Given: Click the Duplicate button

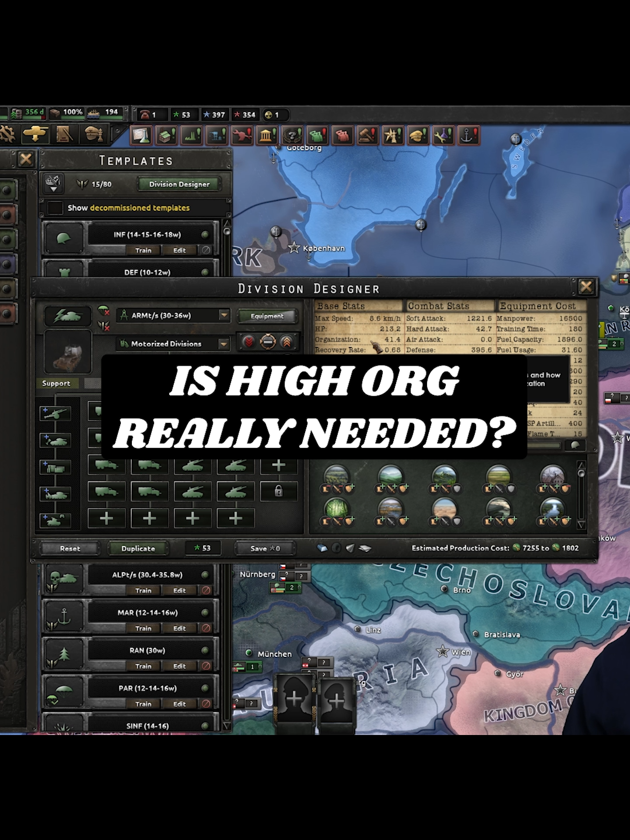Looking at the screenshot, I should click(x=138, y=548).
